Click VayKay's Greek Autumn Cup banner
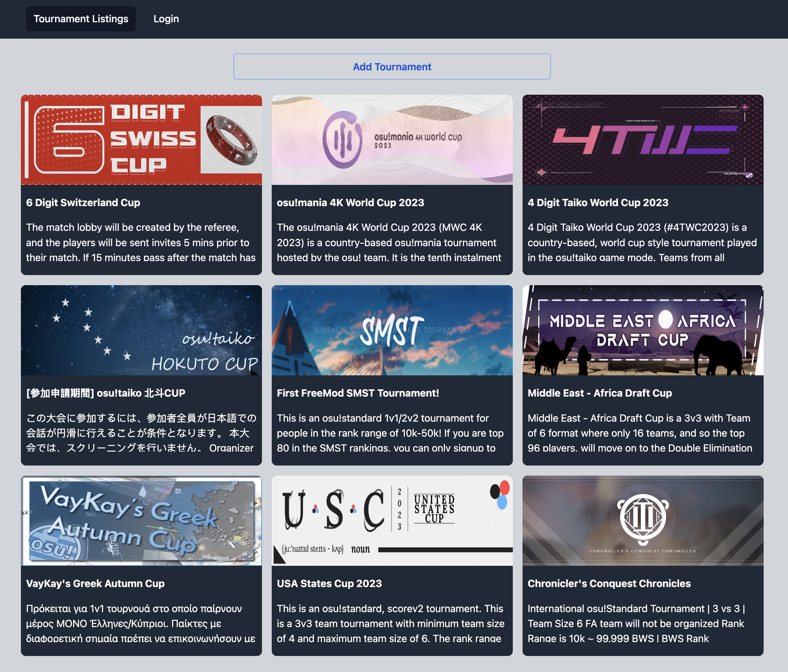The image size is (788, 672). click(x=141, y=521)
